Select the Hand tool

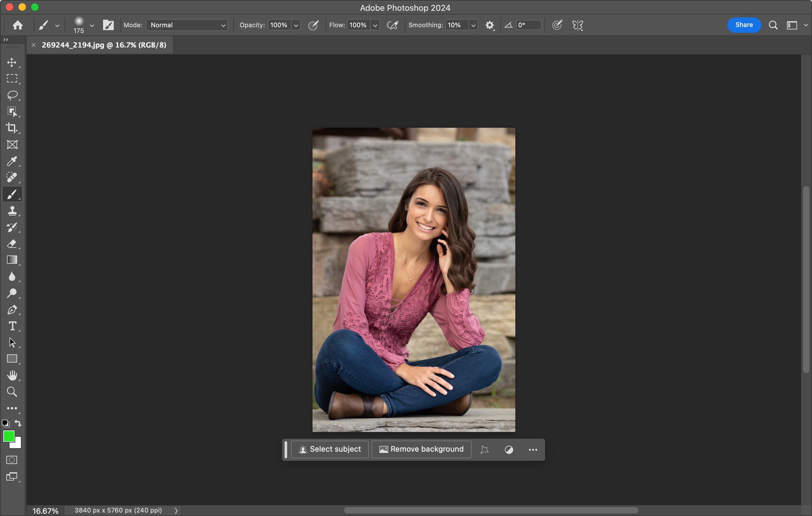(x=12, y=375)
